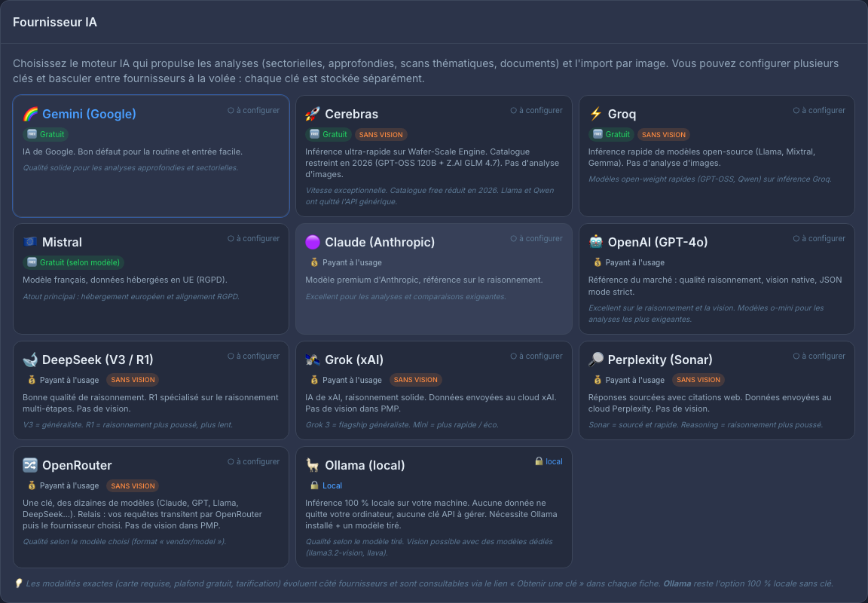Choose the Groq provider card title
This screenshot has width=868, height=603.
[622, 114]
